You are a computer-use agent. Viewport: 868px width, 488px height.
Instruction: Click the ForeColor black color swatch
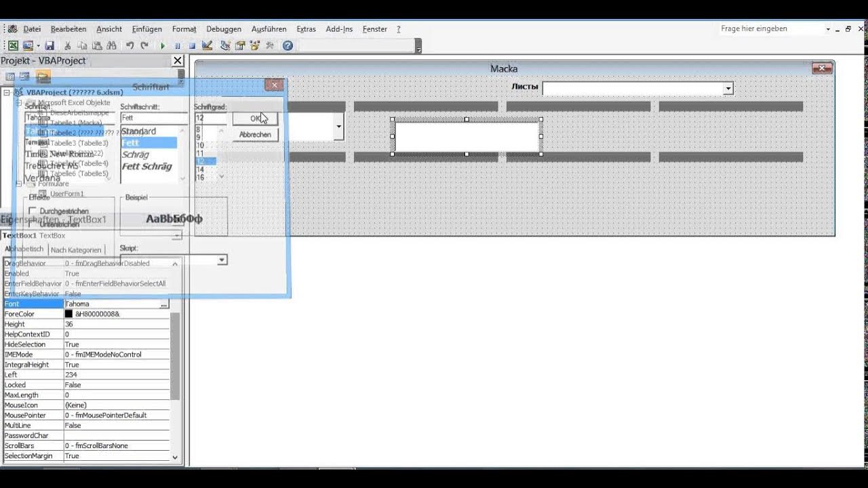point(68,314)
